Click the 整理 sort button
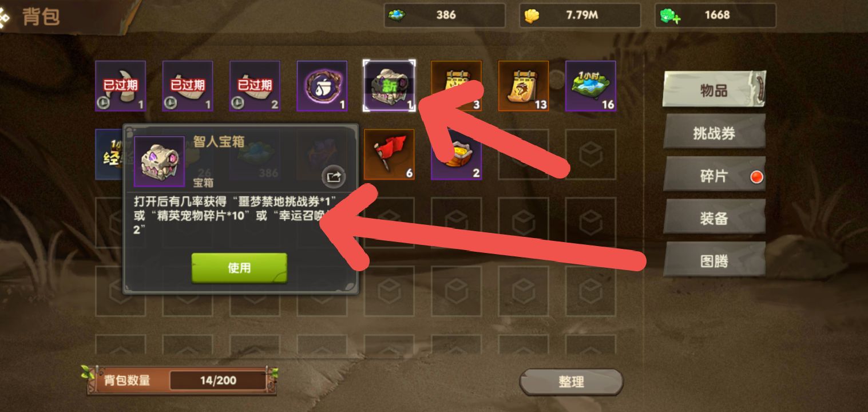Screen dimensions: 868x412 pos(571,382)
